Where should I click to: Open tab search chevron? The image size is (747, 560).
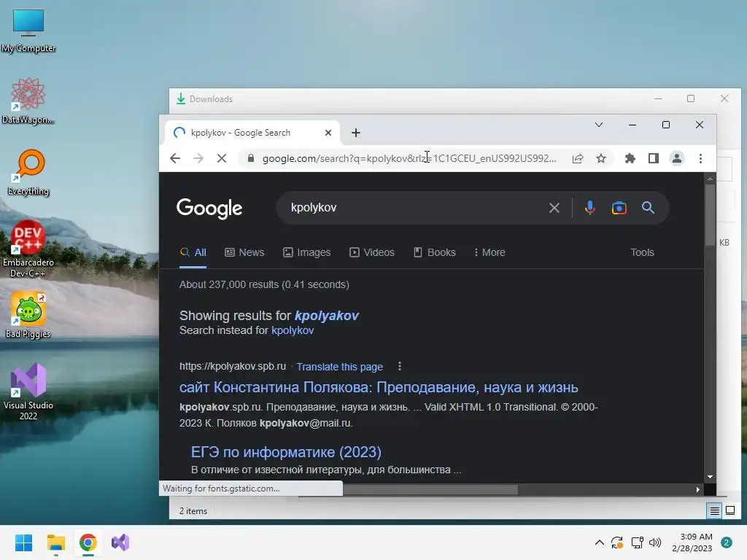[x=599, y=125]
